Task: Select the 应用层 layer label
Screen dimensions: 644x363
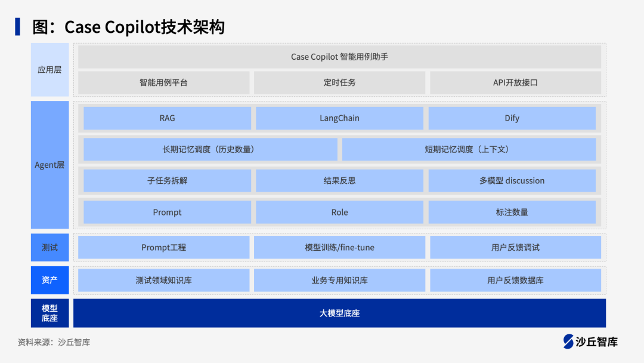Action: [x=49, y=69]
